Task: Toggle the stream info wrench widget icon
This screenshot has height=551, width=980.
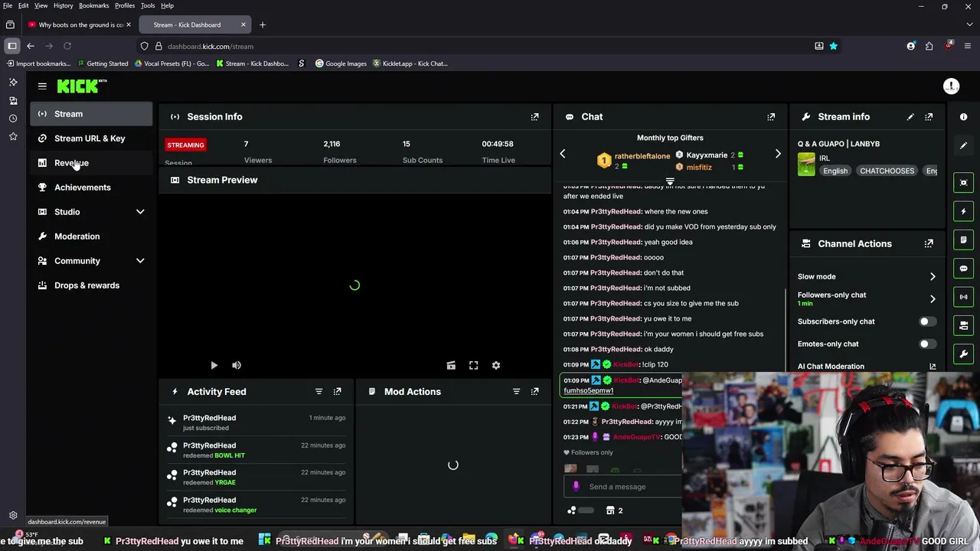Action: click(964, 354)
